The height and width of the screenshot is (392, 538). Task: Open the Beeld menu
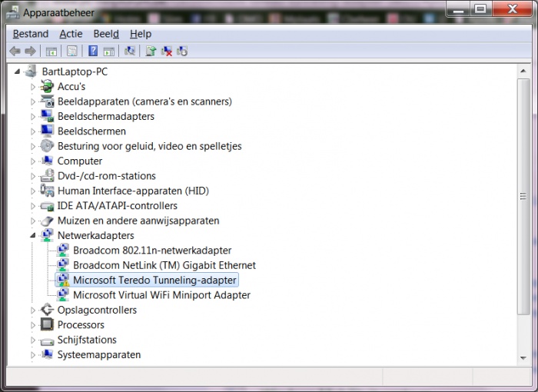click(x=106, y=34)
